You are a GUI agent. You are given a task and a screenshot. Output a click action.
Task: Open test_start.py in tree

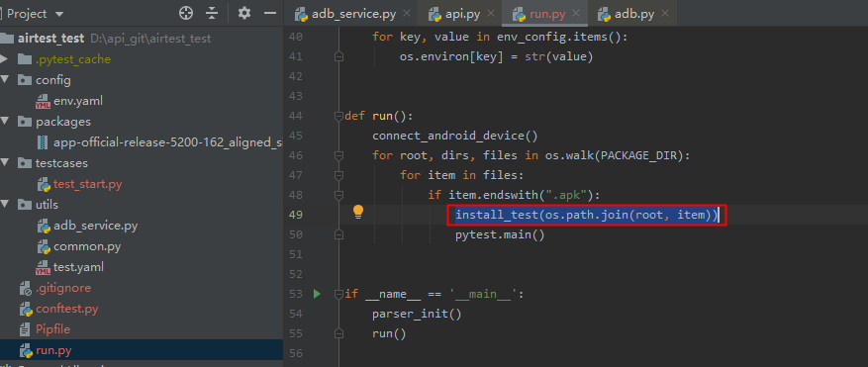point(87,184)
